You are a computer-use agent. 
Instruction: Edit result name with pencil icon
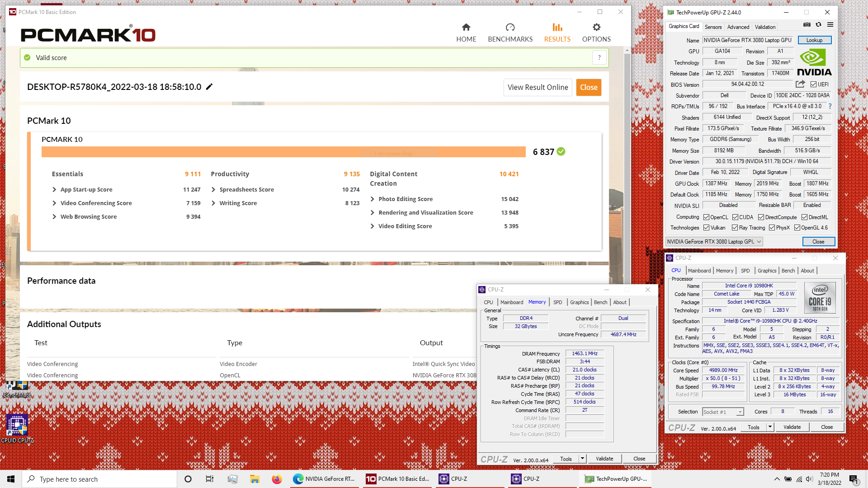coord(209,87)
